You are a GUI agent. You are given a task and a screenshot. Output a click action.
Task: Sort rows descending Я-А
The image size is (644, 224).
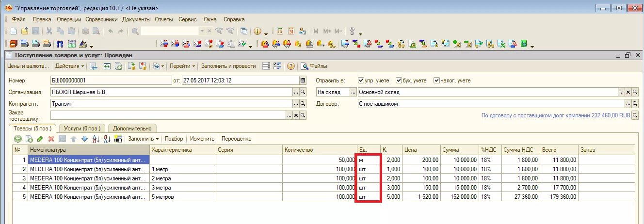pyautogui.click(x=107, y=139)
